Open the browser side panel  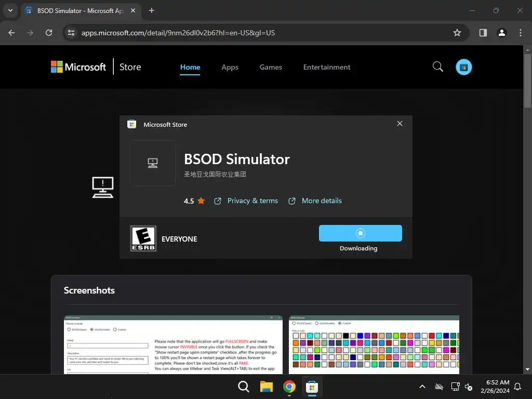point(483,33)
